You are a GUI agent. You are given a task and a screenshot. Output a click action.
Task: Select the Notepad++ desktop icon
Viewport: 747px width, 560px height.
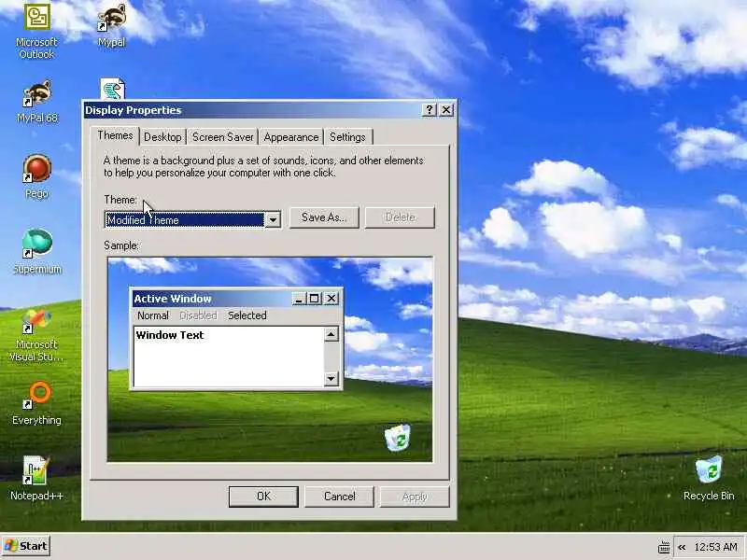click(36, 478)
